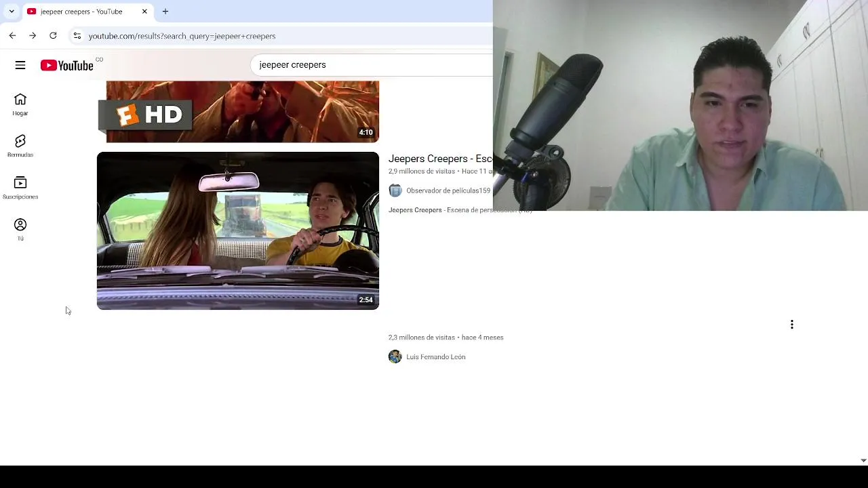Click the YouTube search box with jeepeer creepers
868x488 pixels.
click(x=372, y=65)
